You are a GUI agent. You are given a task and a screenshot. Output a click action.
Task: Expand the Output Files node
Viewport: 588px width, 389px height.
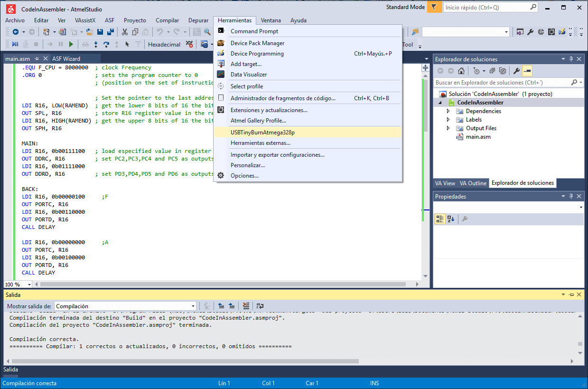pos(448,128)
